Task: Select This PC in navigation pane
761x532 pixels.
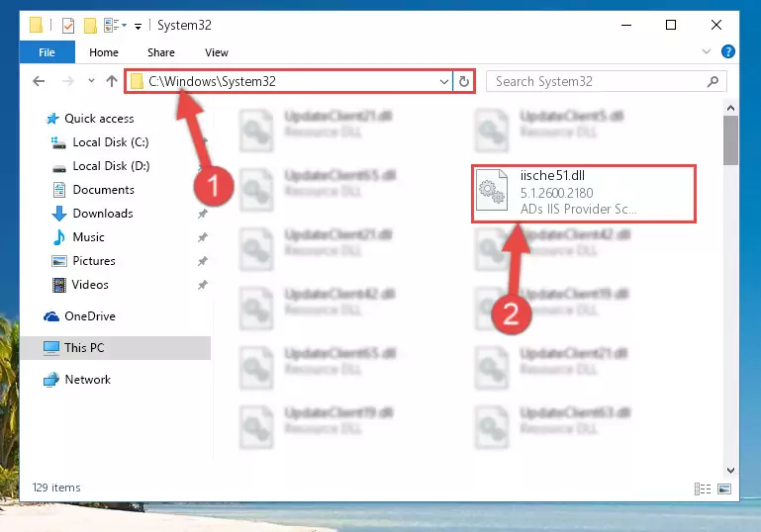Action: [x=116, y=348]
